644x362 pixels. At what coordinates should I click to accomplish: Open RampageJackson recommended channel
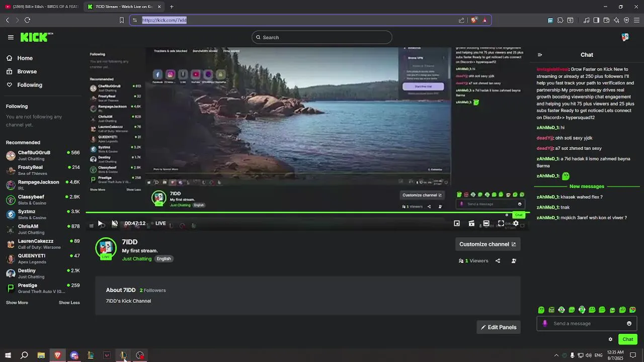[43, 185]
